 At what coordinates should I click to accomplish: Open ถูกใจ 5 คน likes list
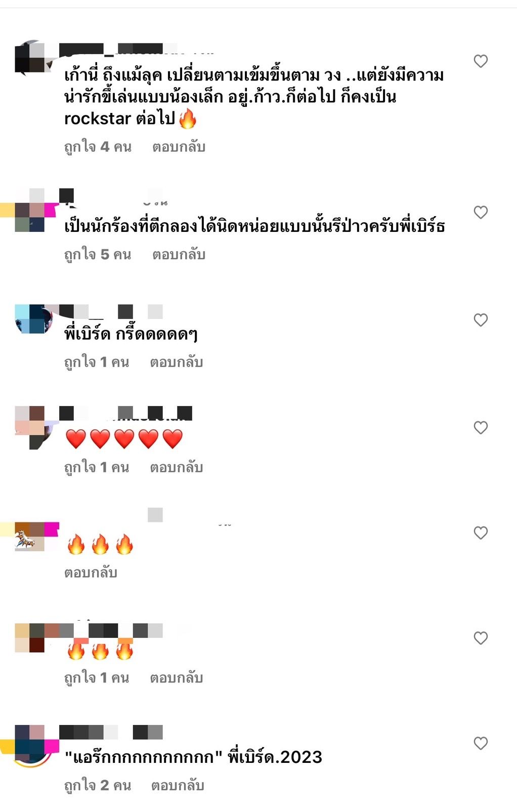point(98,254)
